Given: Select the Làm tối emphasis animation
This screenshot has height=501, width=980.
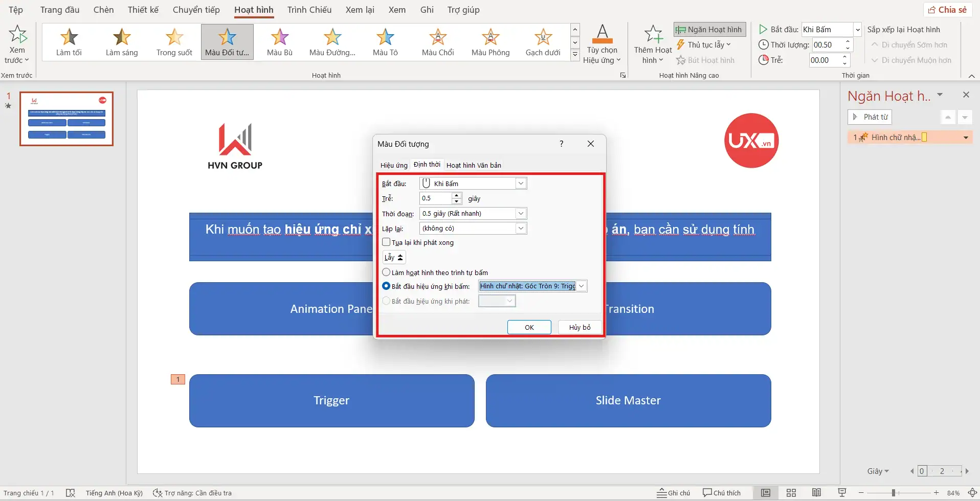Looking at the screenshot, I should tap(69, 42).
